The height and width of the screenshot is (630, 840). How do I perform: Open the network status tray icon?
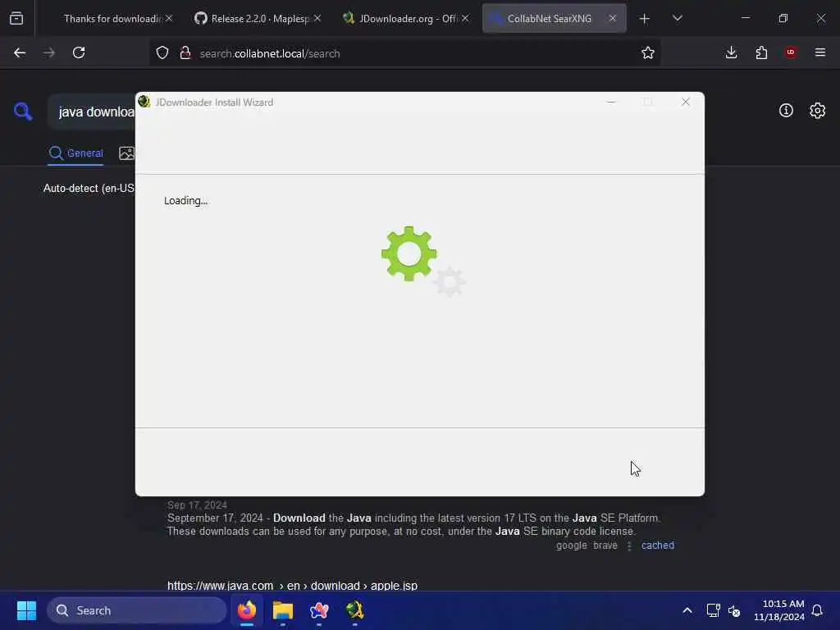(713, 610)
